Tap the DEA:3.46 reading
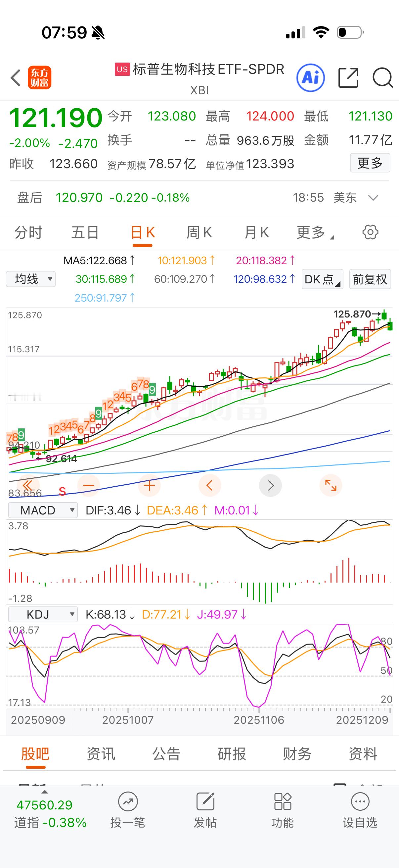The height and width of the screenshot is (868, 399). [177, 510]
